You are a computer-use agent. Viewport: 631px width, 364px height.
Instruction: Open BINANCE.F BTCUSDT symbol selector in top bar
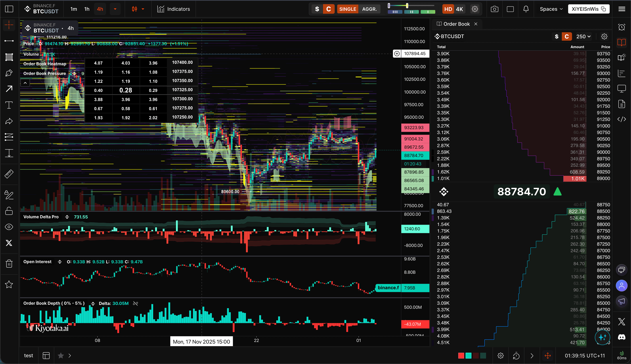click(x=42, y=9)
